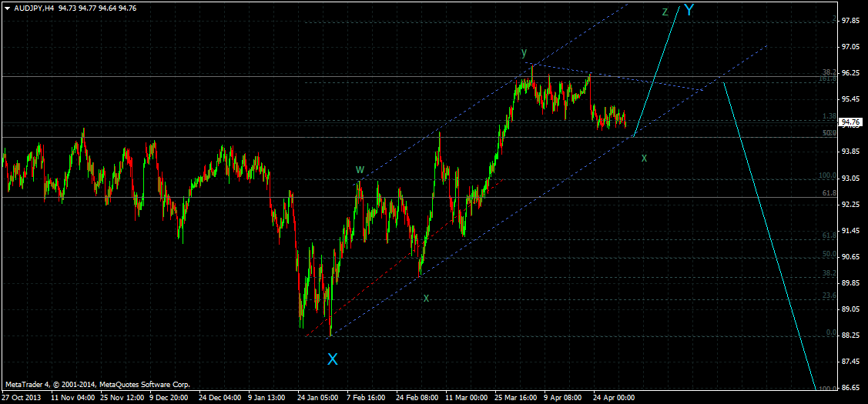Click the 90.65 price scale label
This screenshot has height=404, width=868.
[x=851, y=257]
